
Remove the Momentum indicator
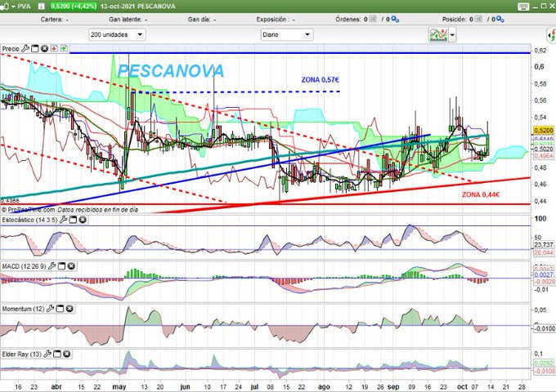[69, 309]
